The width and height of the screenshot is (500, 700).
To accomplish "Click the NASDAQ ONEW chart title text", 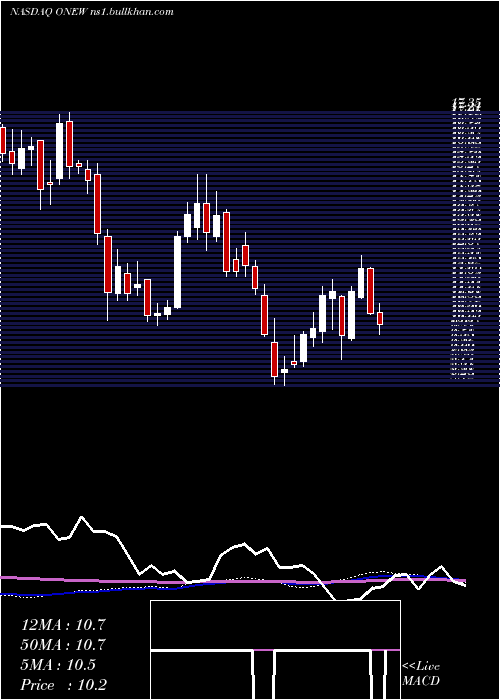I will 92,12.
